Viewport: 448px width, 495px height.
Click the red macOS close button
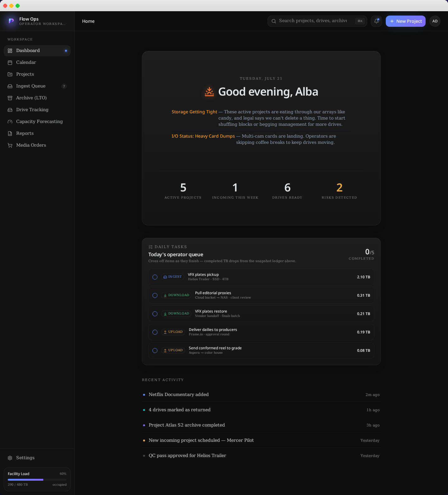pos(5,6)
